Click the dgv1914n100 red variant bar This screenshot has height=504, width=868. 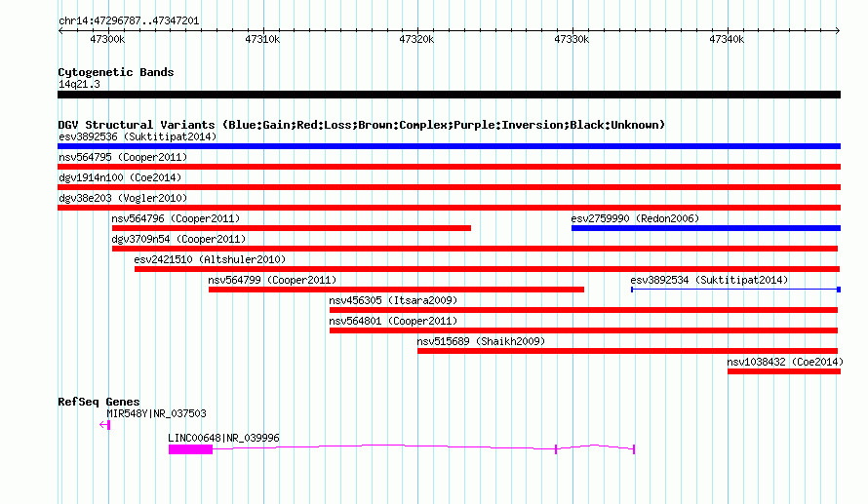click(x=449, y=187)
